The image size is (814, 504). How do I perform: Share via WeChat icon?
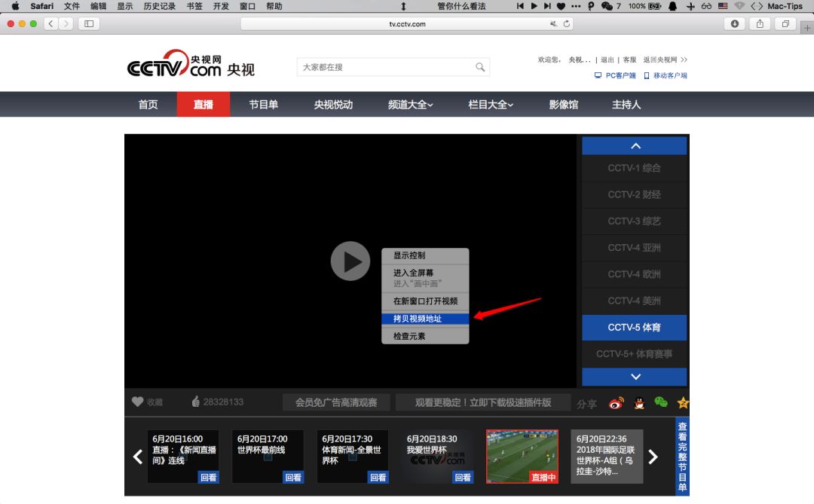(x=661, y=402)
